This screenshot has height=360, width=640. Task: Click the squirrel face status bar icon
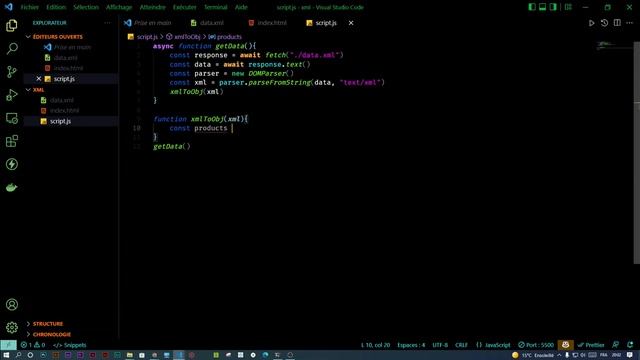pyautogui.click(x=565, y=345)
